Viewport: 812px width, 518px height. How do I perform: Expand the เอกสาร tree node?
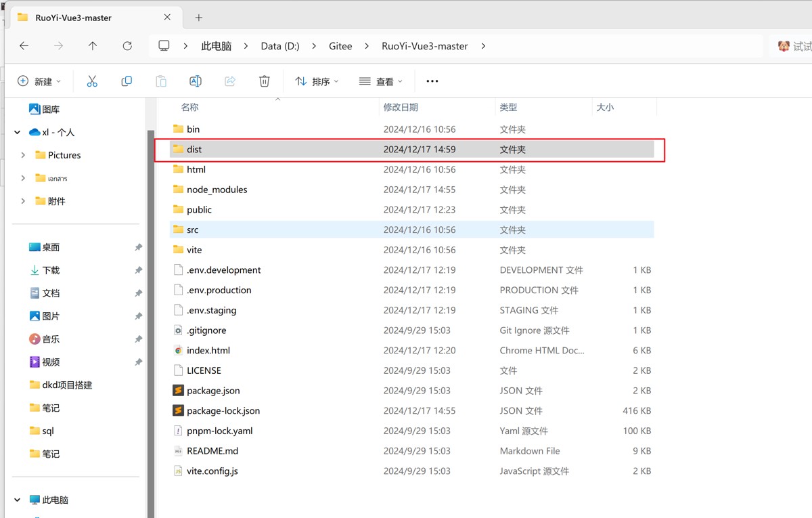[x=23, y=178]
